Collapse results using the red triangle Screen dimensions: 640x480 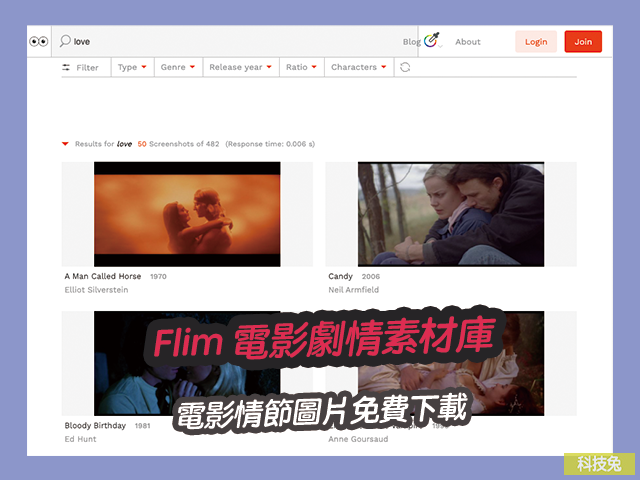tap(65, 144)
